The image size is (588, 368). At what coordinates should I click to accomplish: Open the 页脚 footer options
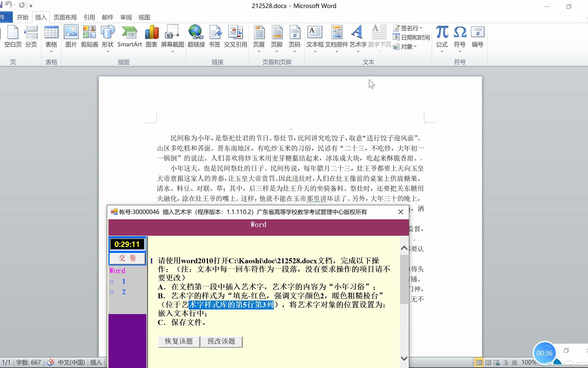coord(277,37)
